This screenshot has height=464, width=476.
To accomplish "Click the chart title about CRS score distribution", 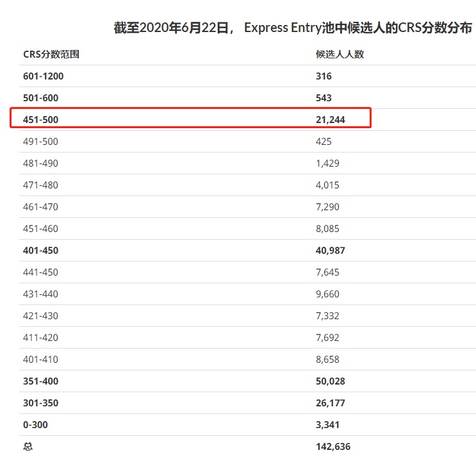I will 293,28.
